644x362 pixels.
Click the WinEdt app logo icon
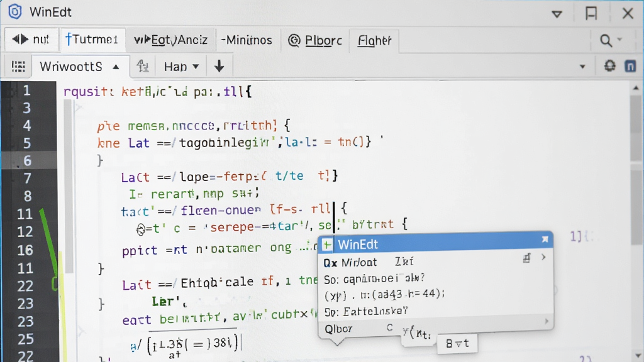coord(15,12)
